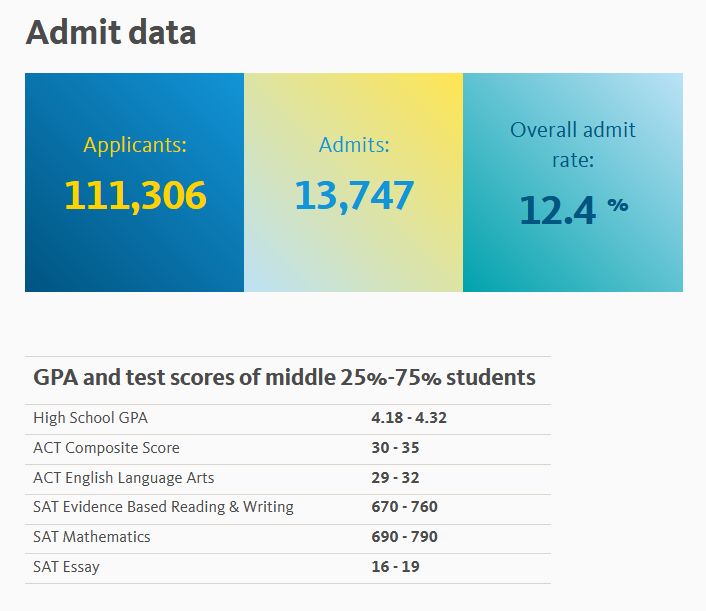The height and width of the screenshot is (611, 706).
Task: Click the 111,306 applicants number
Action: point(135,195)
